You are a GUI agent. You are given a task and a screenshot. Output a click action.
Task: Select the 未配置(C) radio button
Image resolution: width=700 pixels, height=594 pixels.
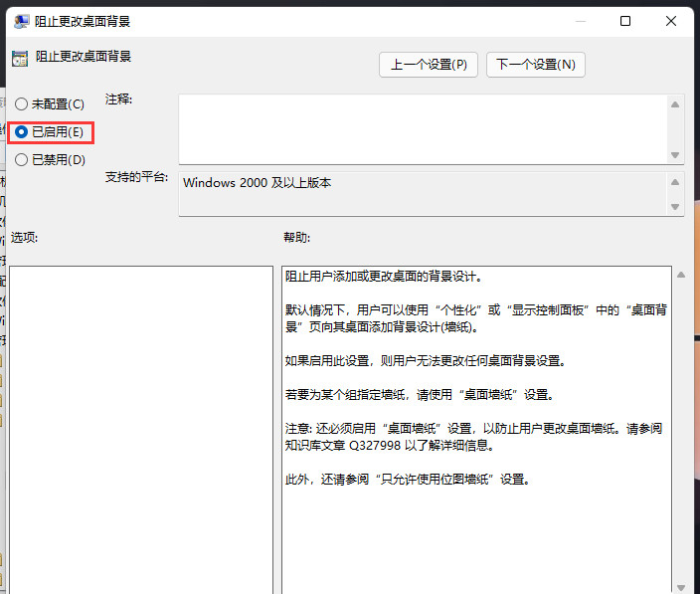click(x=22, y=104)
